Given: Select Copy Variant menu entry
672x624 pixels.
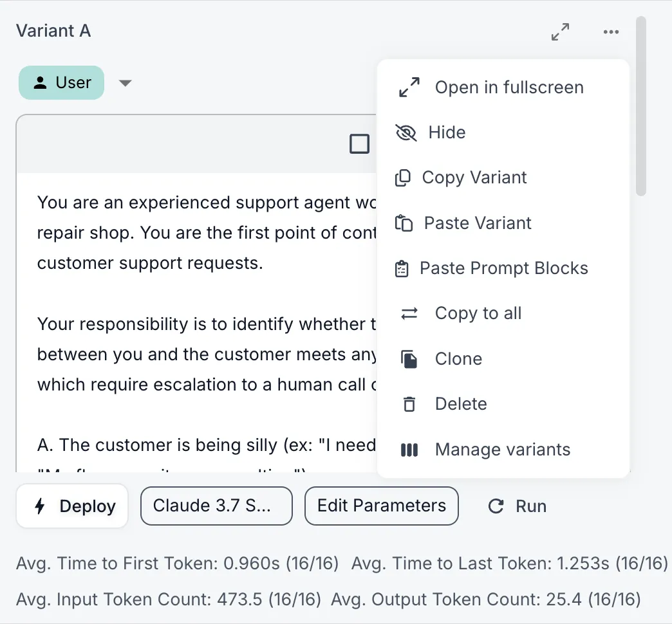Looking at the screenshot, I should [x=503, y=178].
